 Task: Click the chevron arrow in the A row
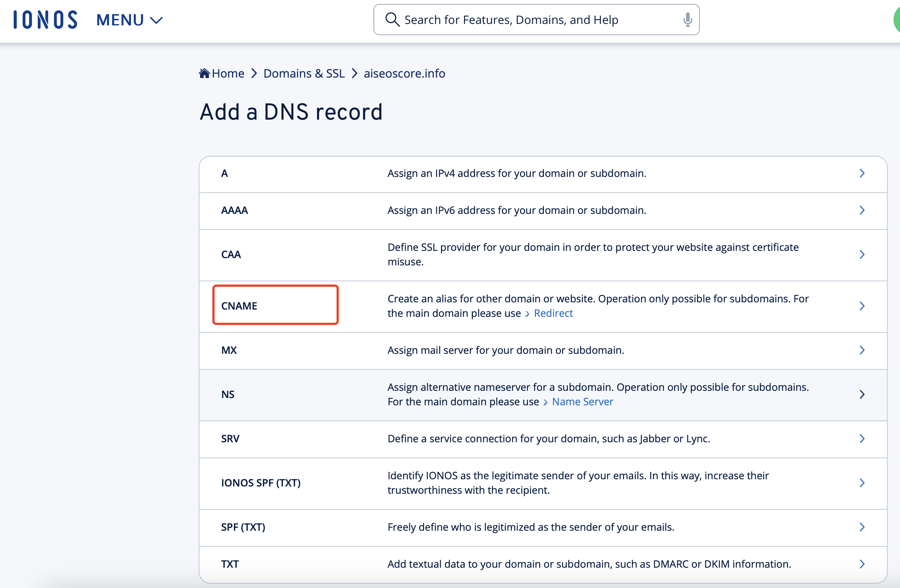(x=862, y=174)
